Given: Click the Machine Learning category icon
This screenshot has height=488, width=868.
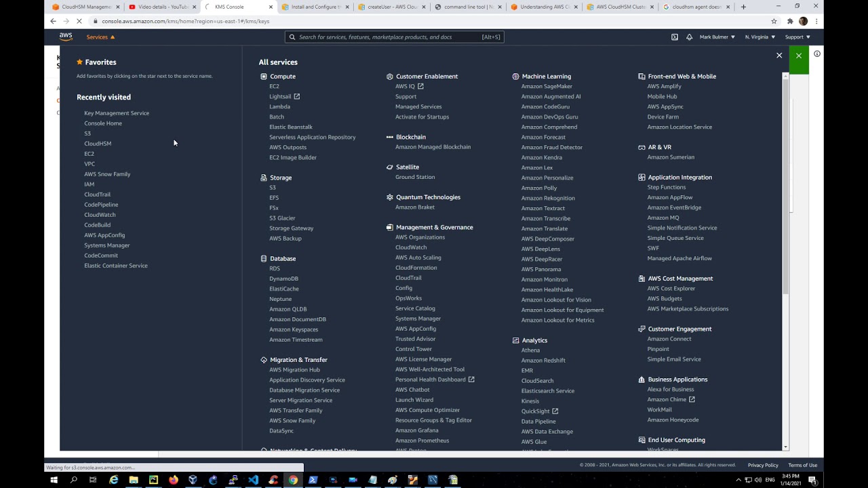Looking at the screenshot, I should pos(516,77).
